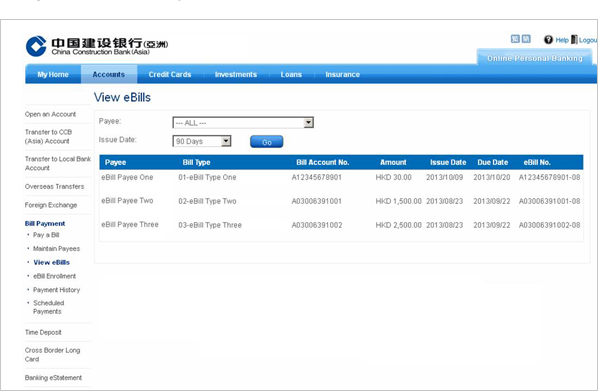Image resolution: width=598 pixels, height=391 pixels.
Task: Switch to Traditional Chinese language icon
Action: 515,39
